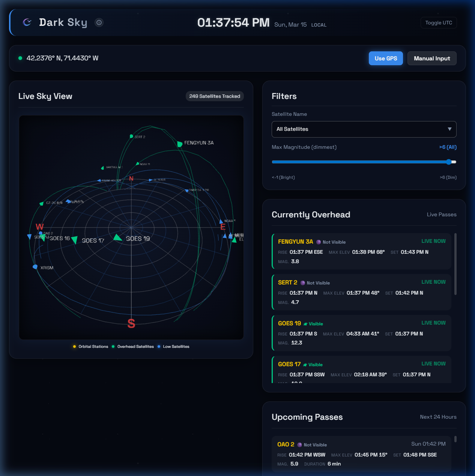
Task: Open the All Satellites dropdown
Action: coord(364,129)
